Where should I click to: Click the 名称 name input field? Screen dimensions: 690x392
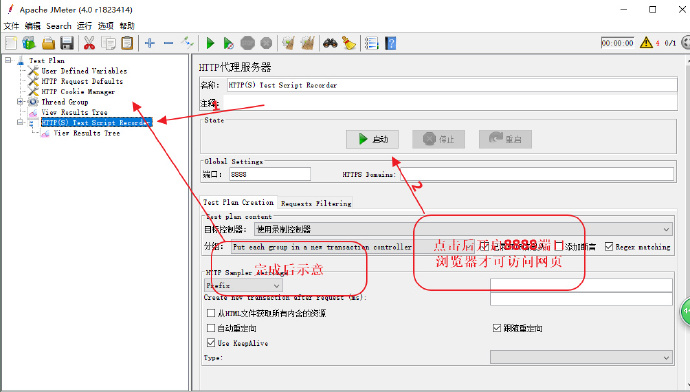point(452,85)
